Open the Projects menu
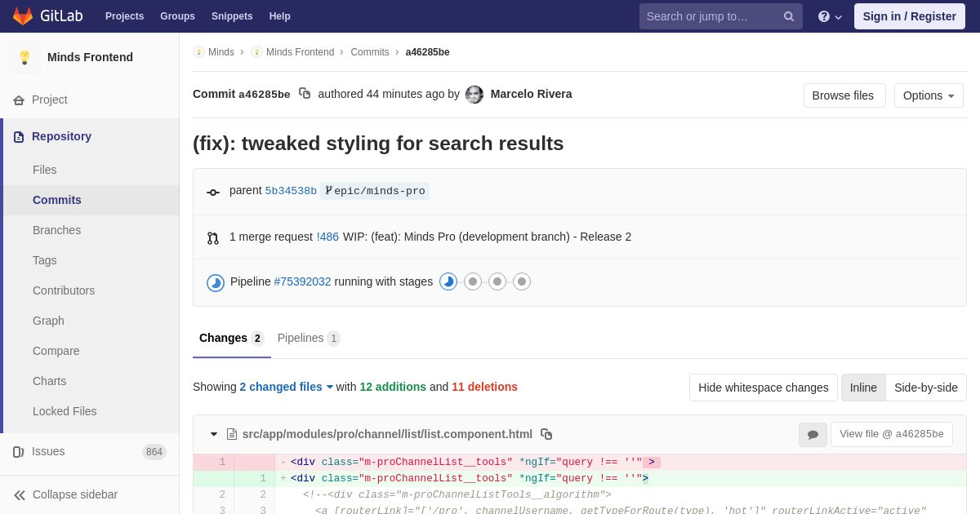The image size is (980, 514). click(x=124, y=16)
